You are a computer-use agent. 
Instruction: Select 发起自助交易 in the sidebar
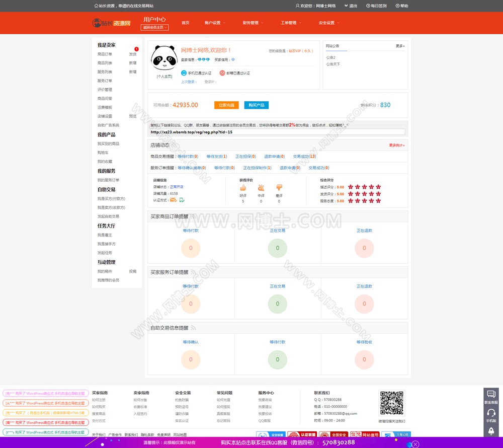109,216
